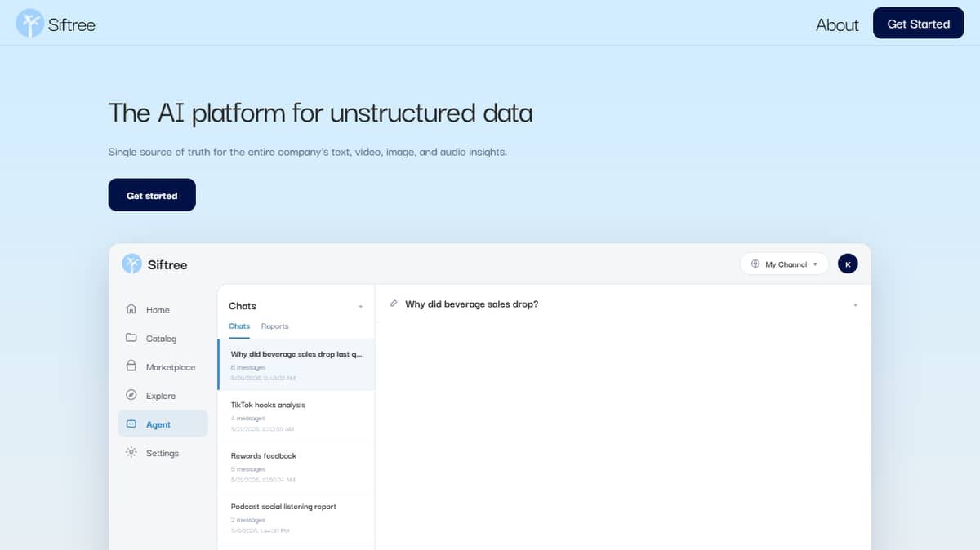980x550 pixels.
Task: Click the globe icon in My Channel
Action: [x=755, y=264]
